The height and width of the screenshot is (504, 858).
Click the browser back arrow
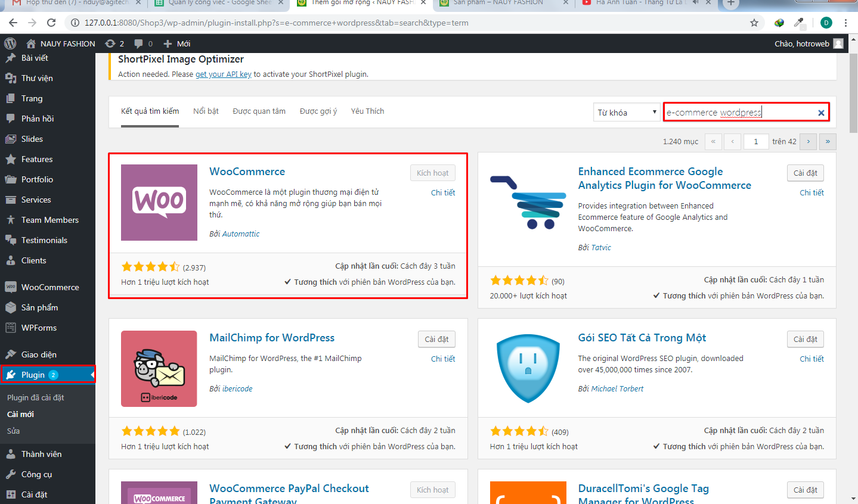[x=13, y=23]
